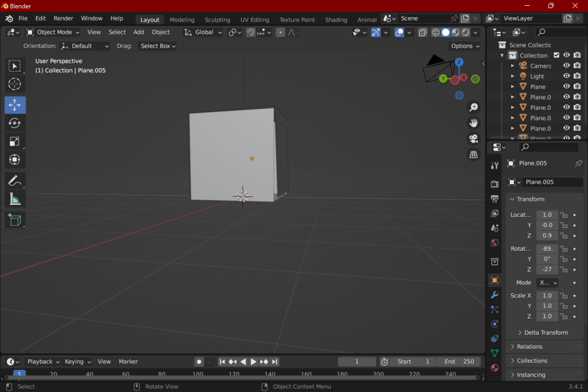
Task: Switch to the Modeling workspace tab
Action: coord(182,20)
